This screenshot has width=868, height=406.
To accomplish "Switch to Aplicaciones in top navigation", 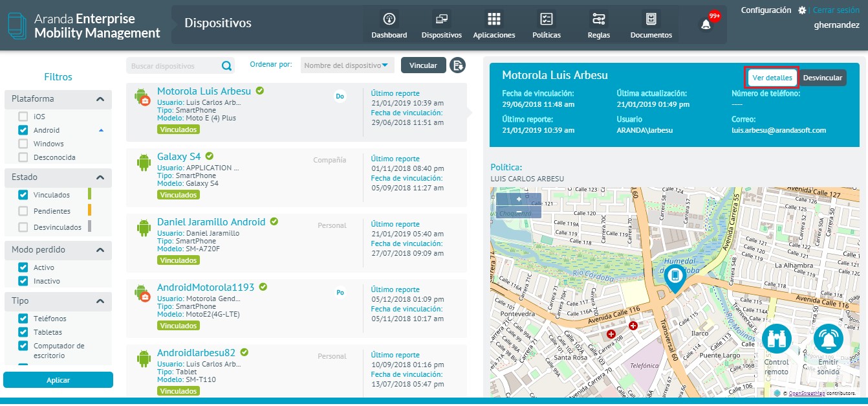I will click(494, 25).
